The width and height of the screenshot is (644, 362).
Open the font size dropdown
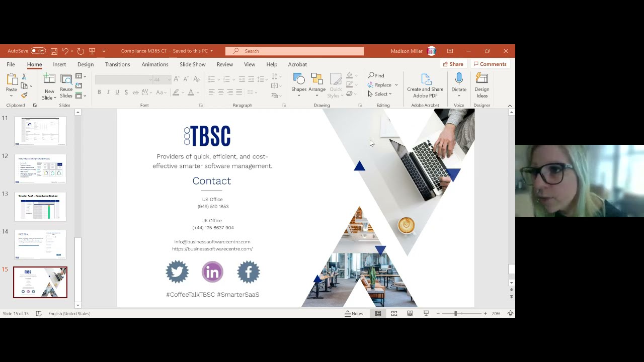click(x=169, y=79)
